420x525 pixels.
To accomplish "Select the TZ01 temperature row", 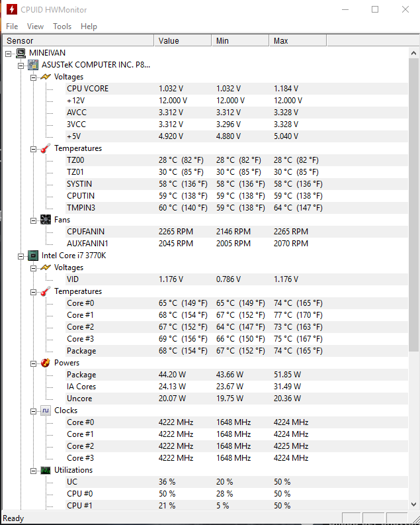I will point(237,172).
